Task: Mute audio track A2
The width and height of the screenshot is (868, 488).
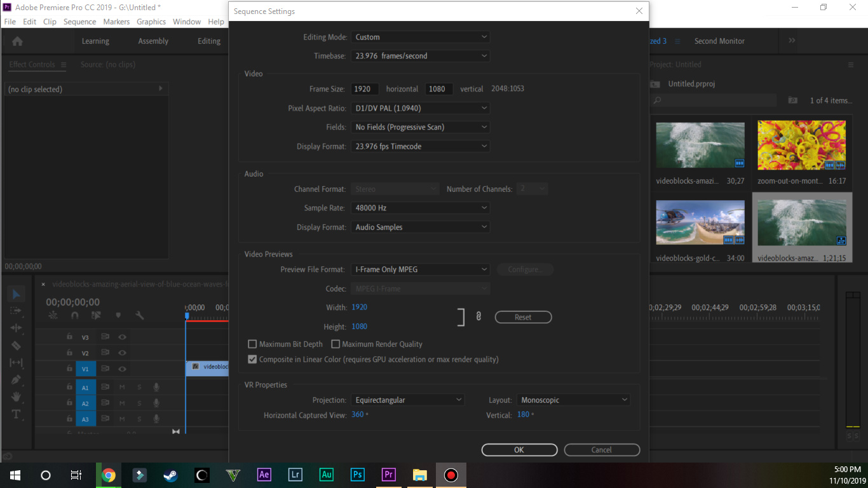Action: pyautogui.click(x=121, y=402)
